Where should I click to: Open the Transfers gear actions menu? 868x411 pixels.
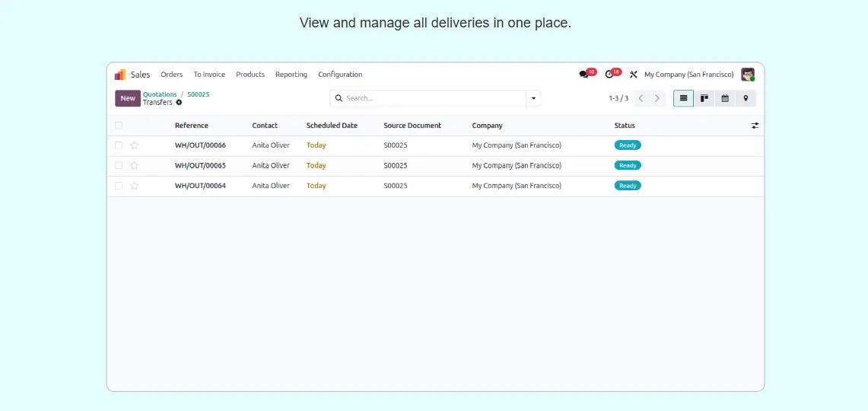coord(180,103)
